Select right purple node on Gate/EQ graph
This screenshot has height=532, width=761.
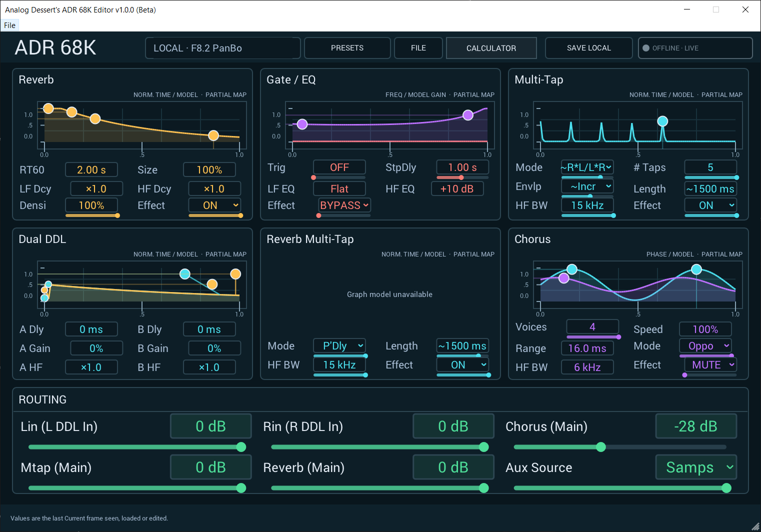click(x=468, y=115)
